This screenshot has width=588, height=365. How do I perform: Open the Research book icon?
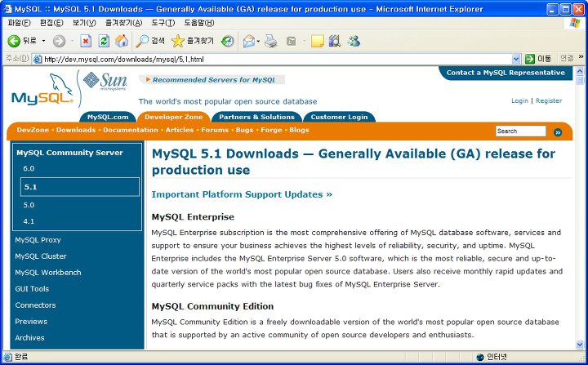335,41
